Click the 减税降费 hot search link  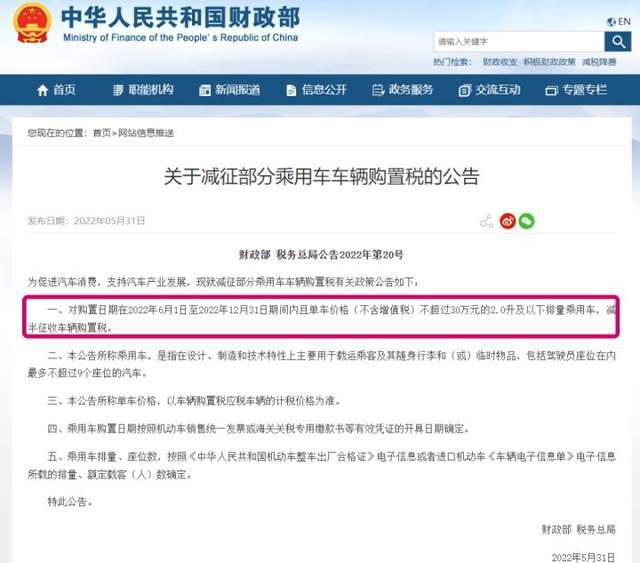point(599,62)
